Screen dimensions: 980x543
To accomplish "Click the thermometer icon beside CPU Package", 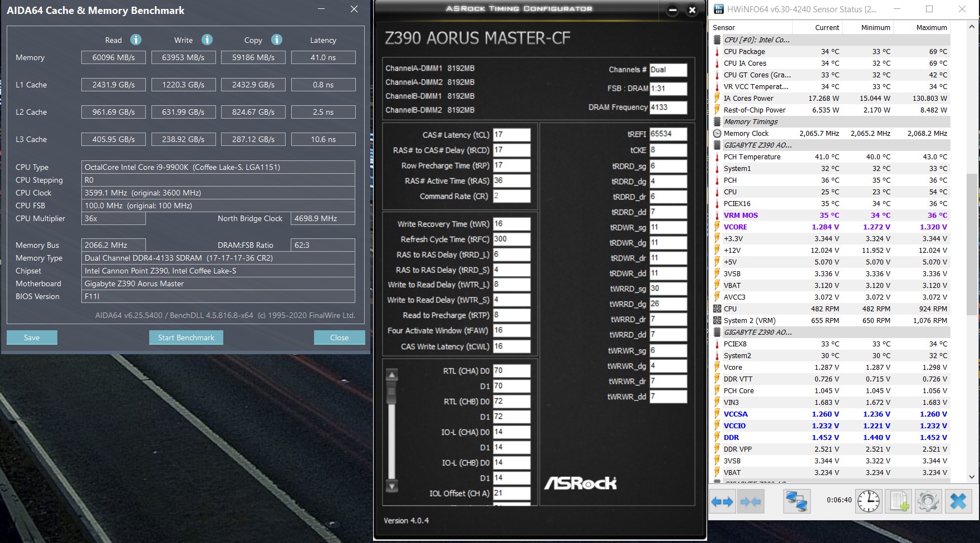I will (x=717, y=52).
